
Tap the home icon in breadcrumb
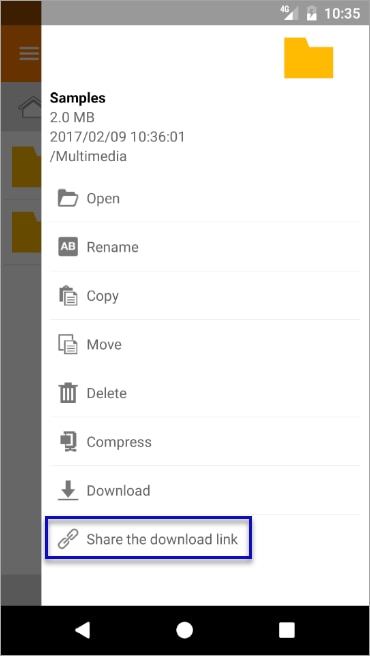[31, 107]
